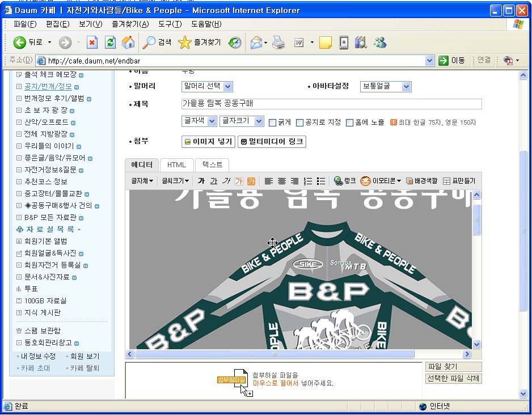Switch to the 텍스트 tab

coord(212,165)
